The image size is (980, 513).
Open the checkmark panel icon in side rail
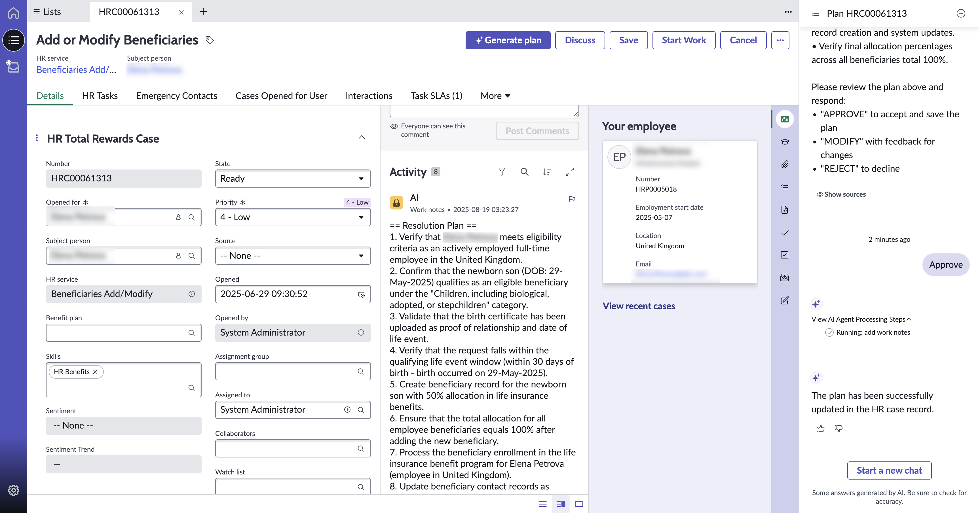click(x=784, y=232)
